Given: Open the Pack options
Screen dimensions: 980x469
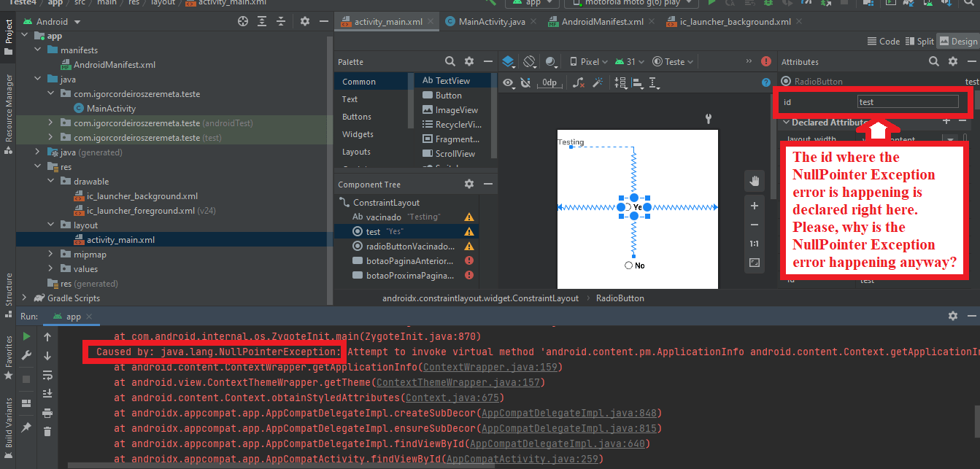Looking at the screenshot, I should (621, 83).
